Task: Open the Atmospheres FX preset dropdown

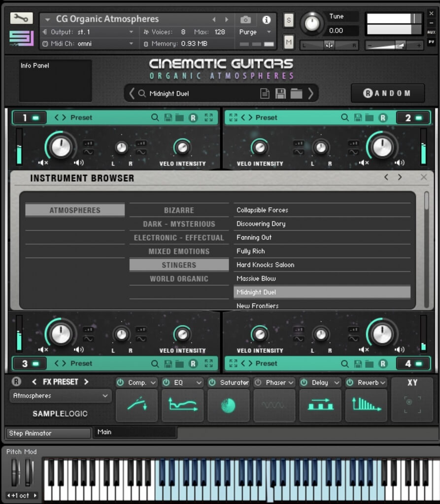Action: point(60,396)
